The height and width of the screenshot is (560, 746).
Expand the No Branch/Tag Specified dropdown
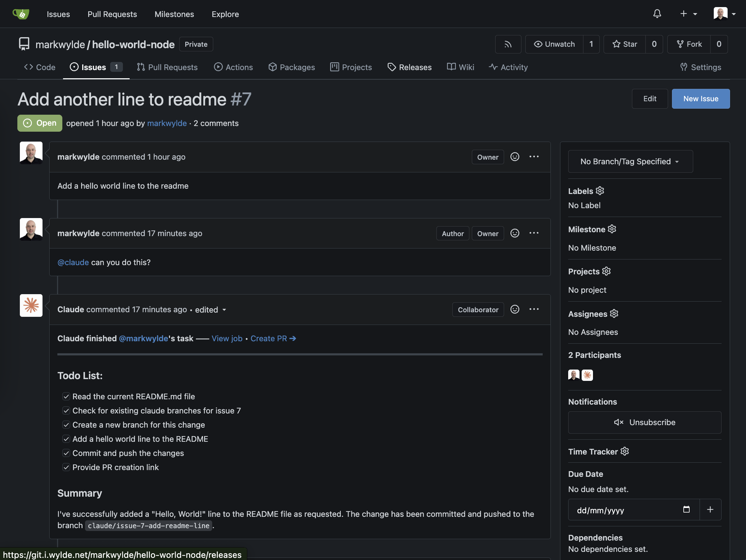[630, 161]
